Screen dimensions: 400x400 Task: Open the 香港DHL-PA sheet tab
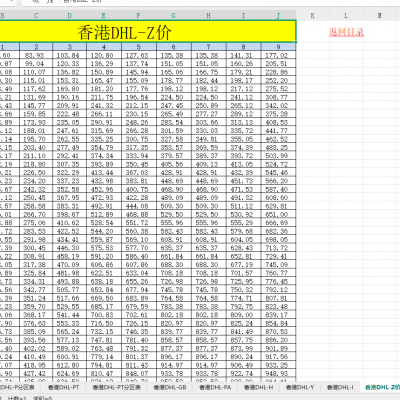(x=215, y=387)
